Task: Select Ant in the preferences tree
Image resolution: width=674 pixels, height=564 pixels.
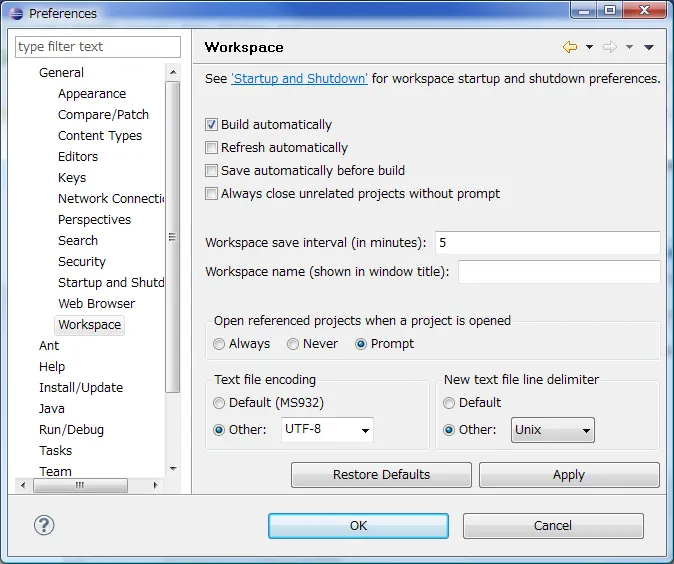Action: [49, 346]
